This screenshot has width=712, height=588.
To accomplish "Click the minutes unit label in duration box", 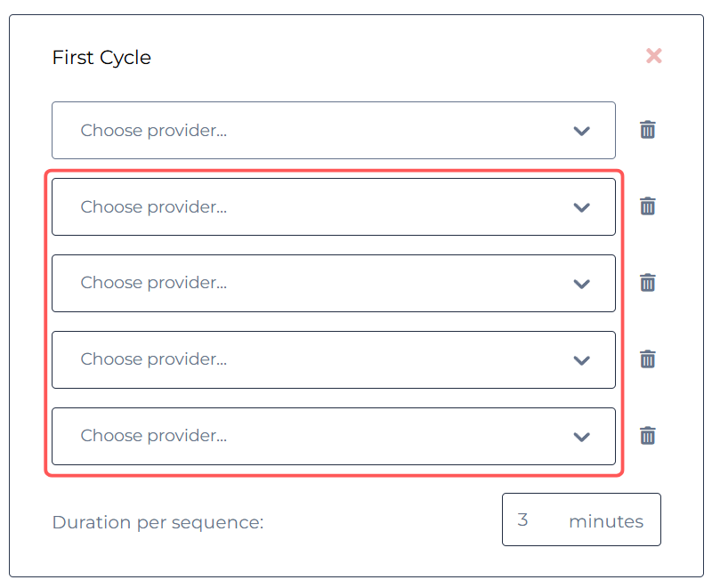I will 606,521.
